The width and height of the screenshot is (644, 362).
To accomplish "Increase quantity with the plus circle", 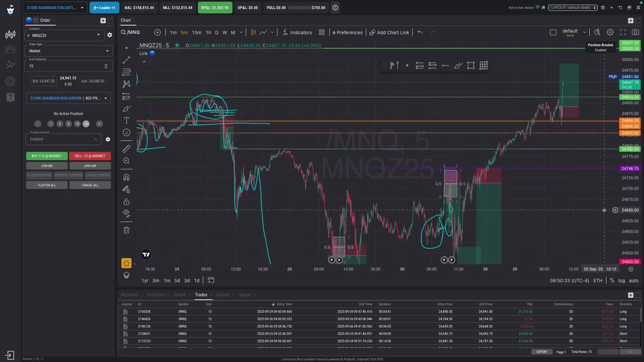I will pyautogui.click(x=99, y=124).
